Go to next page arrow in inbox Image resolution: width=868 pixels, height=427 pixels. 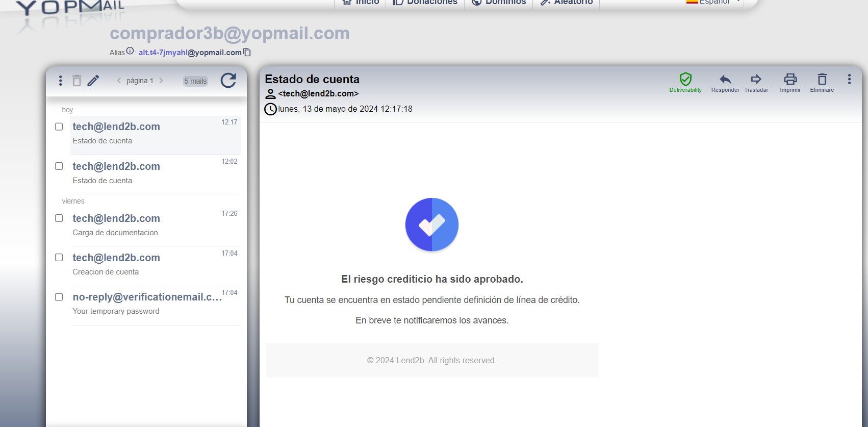[161, 81]
